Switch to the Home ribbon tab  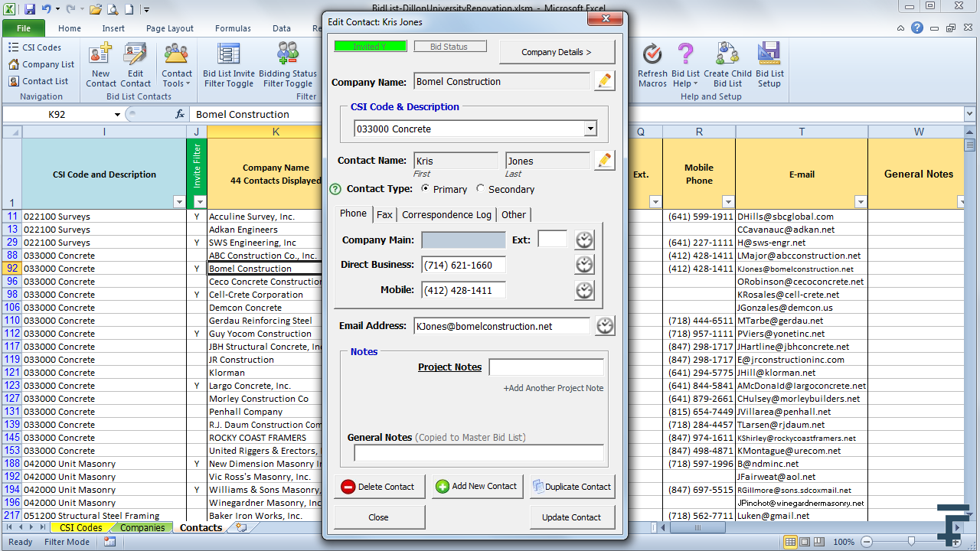(x=70, y=28)
